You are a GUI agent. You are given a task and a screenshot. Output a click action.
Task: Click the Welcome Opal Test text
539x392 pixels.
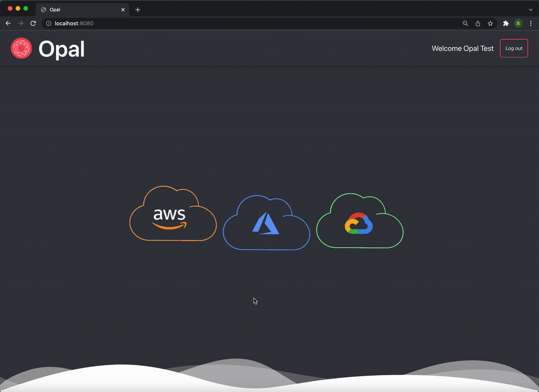(462, 48)
